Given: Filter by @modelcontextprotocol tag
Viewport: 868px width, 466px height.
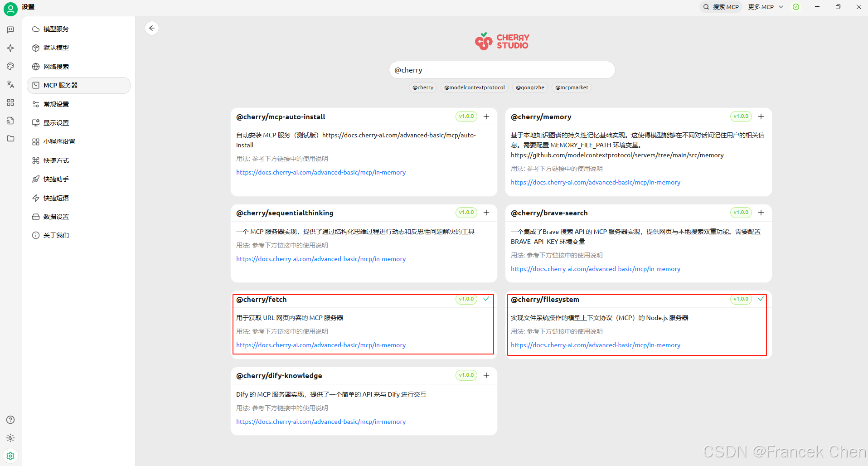Looking at the screenshot, I should pyautogui.click(x=474, y=87).
